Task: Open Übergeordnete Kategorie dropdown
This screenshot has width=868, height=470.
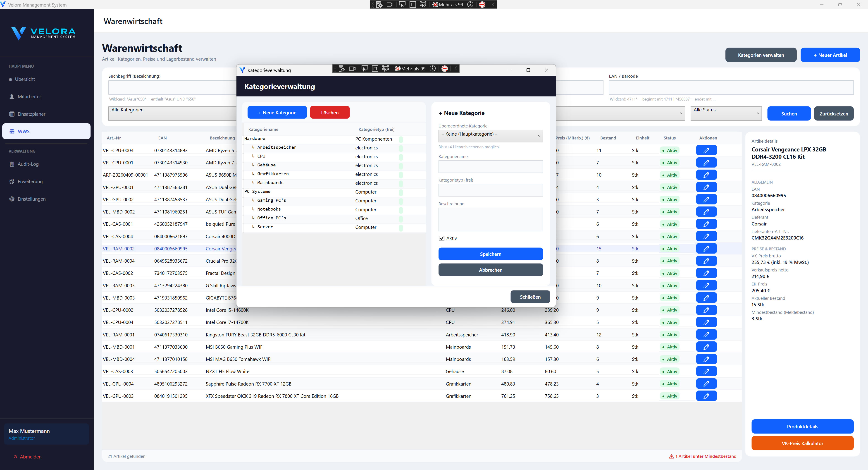Action: [490, 136]
